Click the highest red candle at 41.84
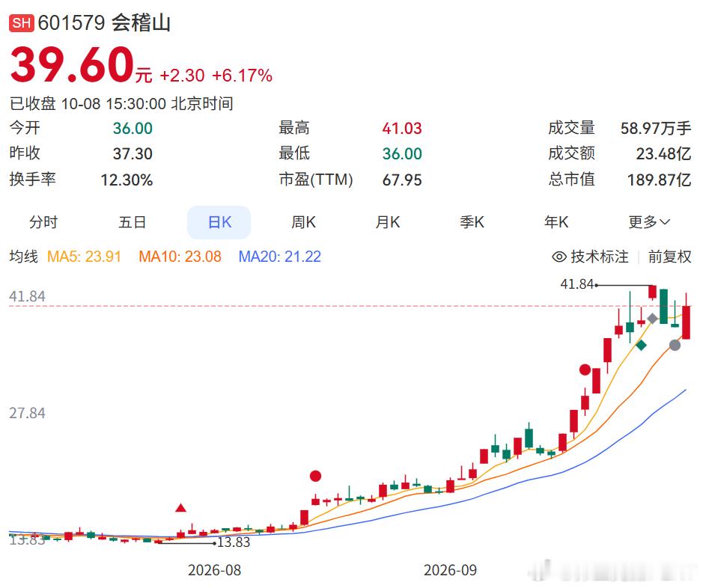The width and height of the screenshot is (703, 588). [652, 292]
